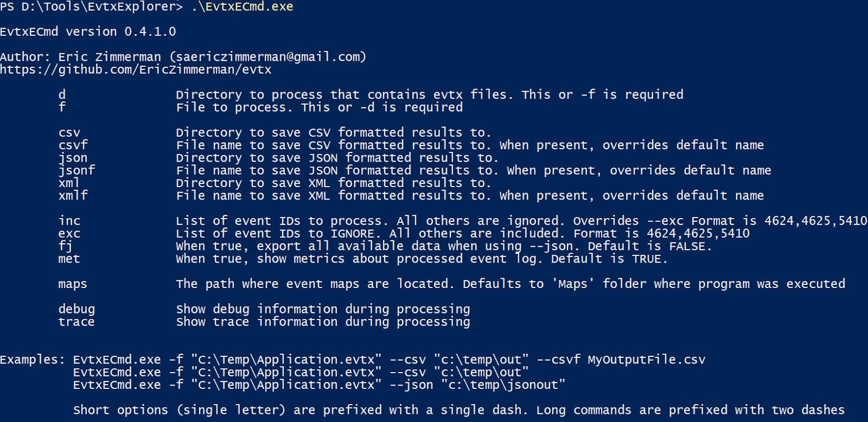
Task: Click MyOutputFile.csv in the first example
Action: pyautogui.click(x=646, y=360)
